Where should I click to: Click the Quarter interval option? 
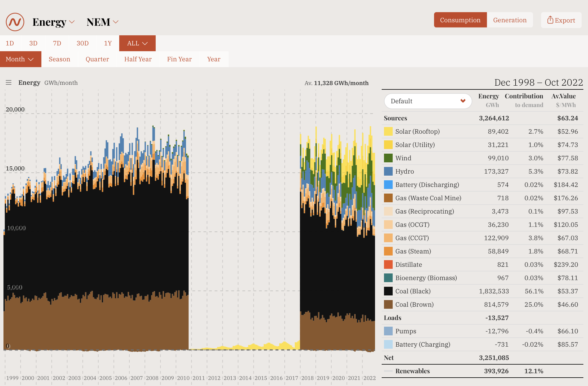click(97, 59)
